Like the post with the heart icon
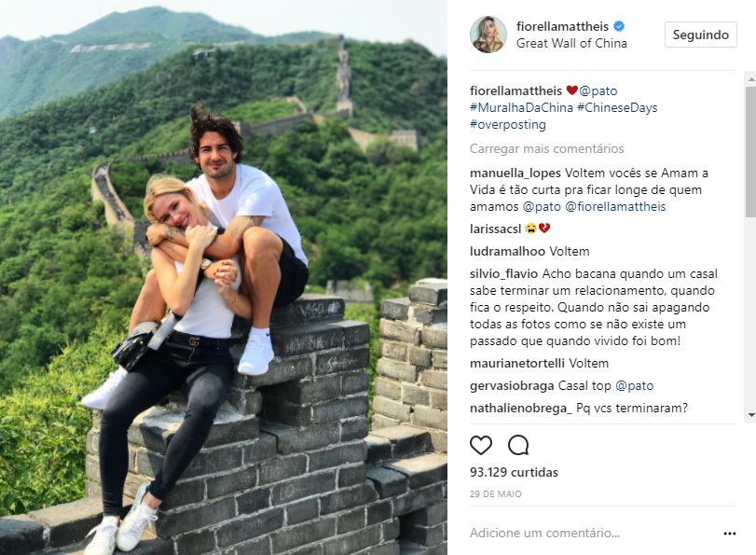756x555 pixels. [481, 445]
